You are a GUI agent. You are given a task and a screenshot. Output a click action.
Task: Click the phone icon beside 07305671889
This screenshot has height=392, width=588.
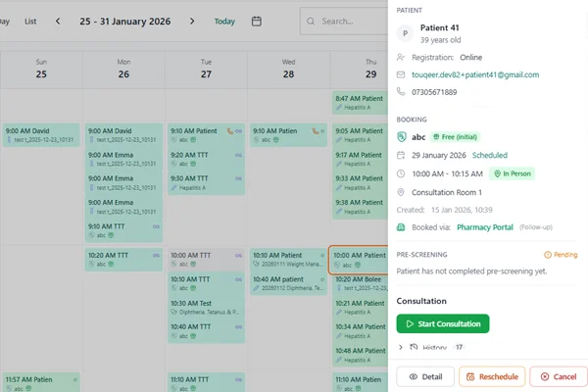click(401, 91)
